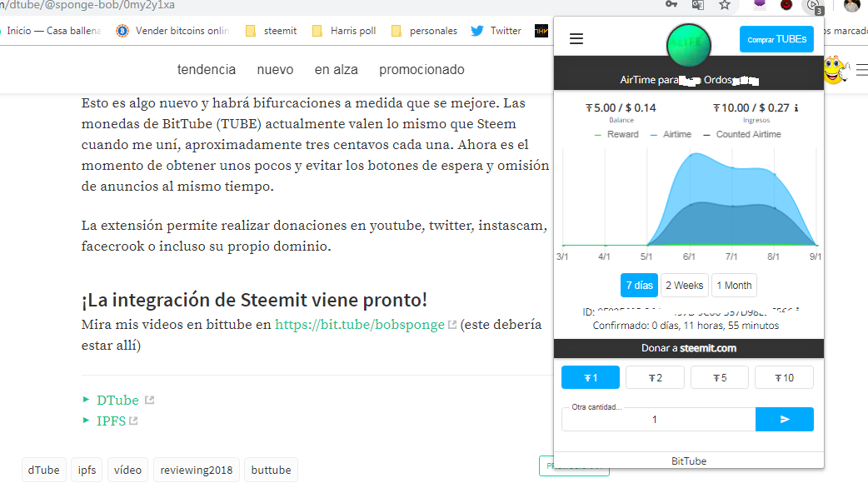Open the bit.tube/bobsponge link
This screenshot has width=868, height=488.
360,325
